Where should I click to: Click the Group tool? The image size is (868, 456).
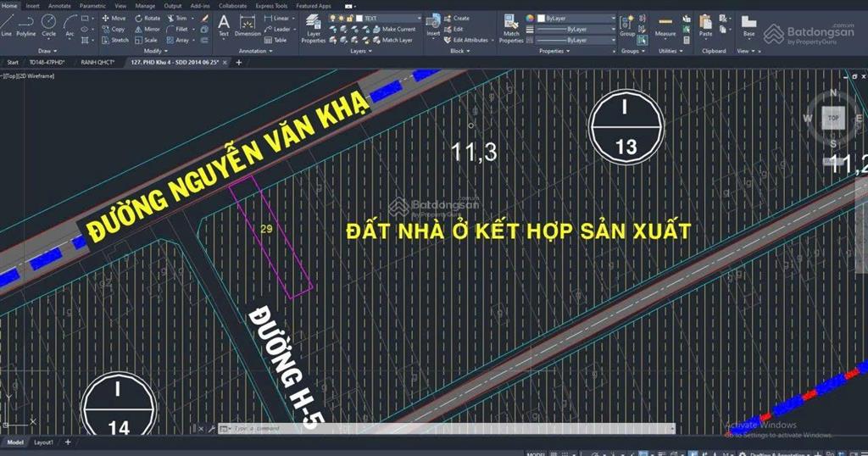coord(627,26)
